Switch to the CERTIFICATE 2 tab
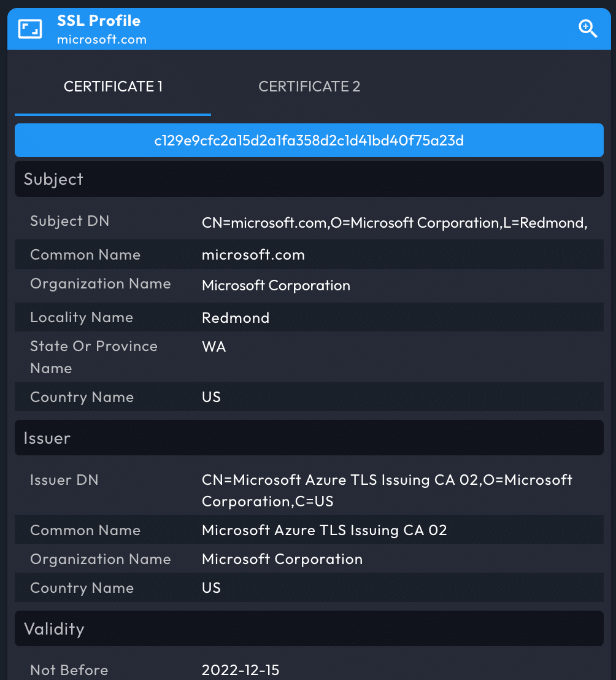Image resolution: width=616 pixels, height=680 pixels. 309,87
